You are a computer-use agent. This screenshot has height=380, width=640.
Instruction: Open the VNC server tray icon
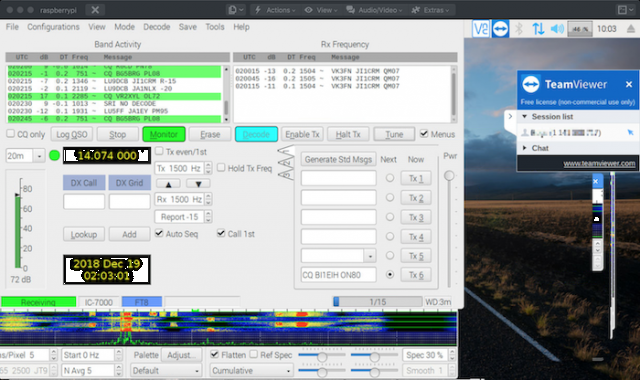[481, 29]
